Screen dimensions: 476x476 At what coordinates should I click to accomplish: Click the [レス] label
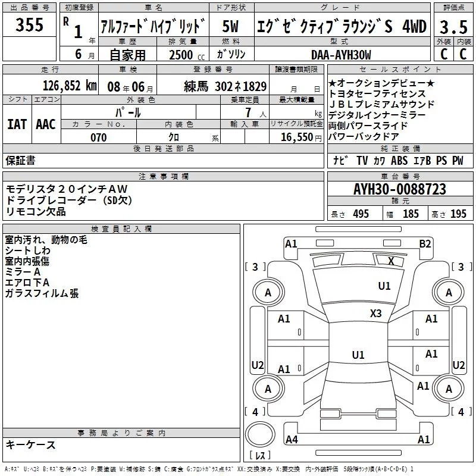click(x=260, y=455)
